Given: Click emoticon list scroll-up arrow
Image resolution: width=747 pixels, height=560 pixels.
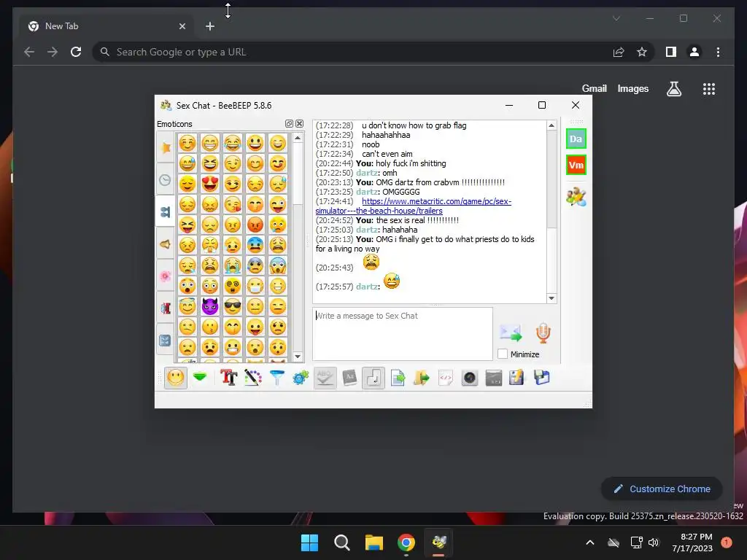Looking at the screenshot, I should [x=298, y=138].
